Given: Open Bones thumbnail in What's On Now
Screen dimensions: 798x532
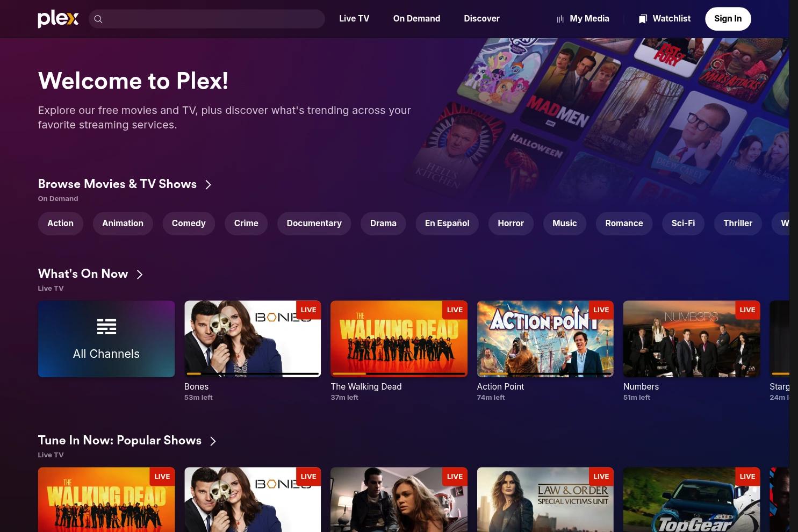Looking at the screenshot, I should point(253,339).
